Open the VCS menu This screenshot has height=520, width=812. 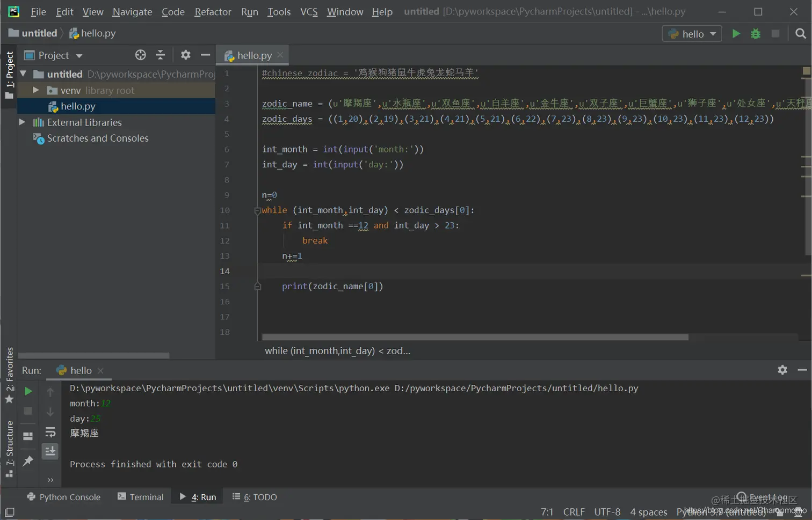pyautogui.click(x=309, y=11)
